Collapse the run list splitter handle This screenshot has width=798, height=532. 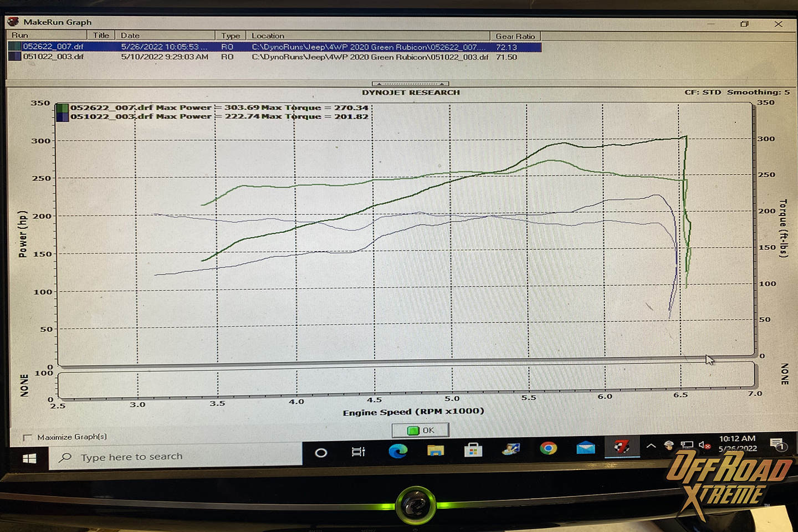pyautogui.click(x=410, y=84)
